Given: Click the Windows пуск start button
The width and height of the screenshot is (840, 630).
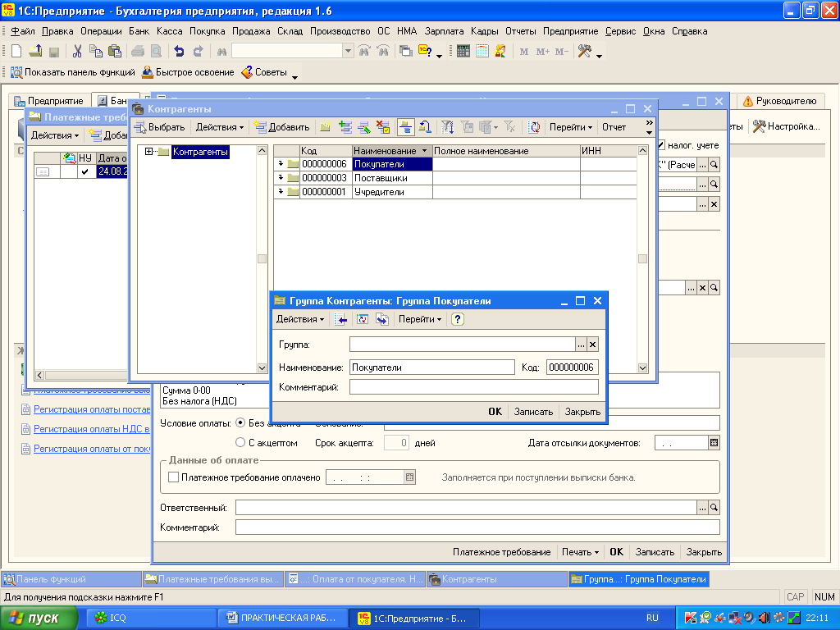Looking at the screenshot, I should tap(39, 618).
